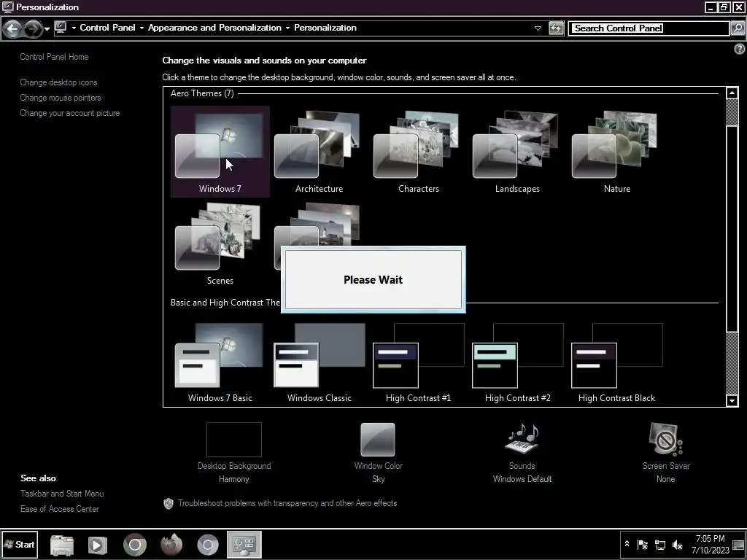The height and width of the screenshot is (560, 747).
Task: Choose the Characters theme
Action: 418,152
